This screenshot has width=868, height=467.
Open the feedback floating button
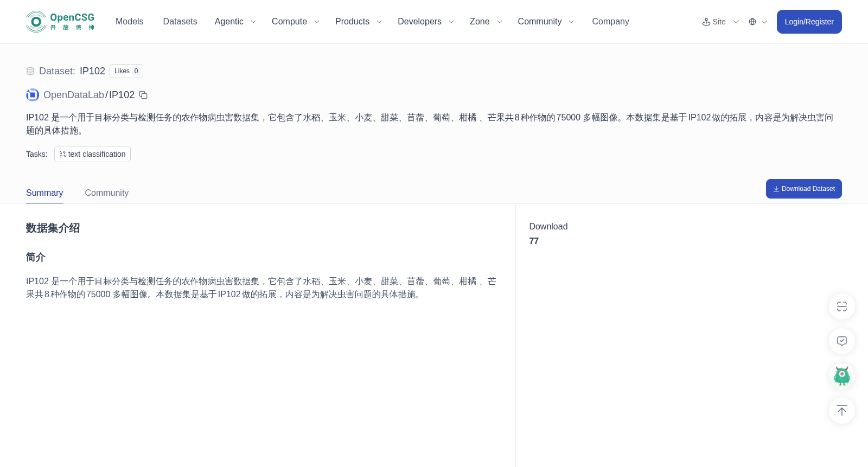coord(842,341)
